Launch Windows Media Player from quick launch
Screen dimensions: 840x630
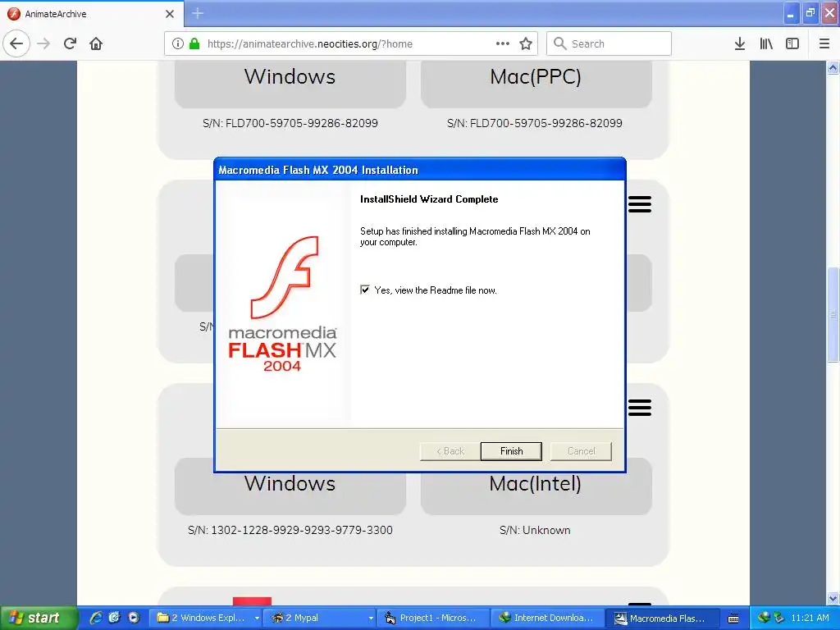click(134, 618)
